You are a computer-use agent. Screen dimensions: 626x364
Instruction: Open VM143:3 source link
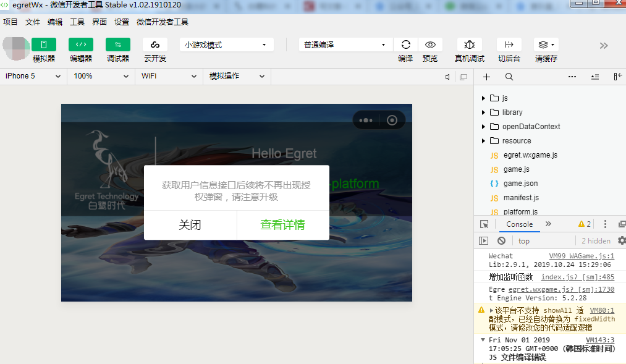(x=600, y=340)
